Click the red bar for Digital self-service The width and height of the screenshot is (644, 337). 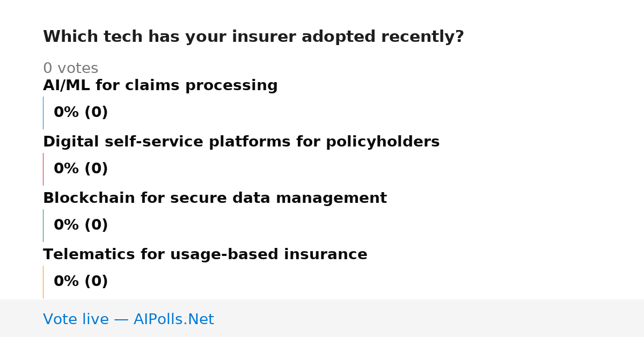point(43,169)
